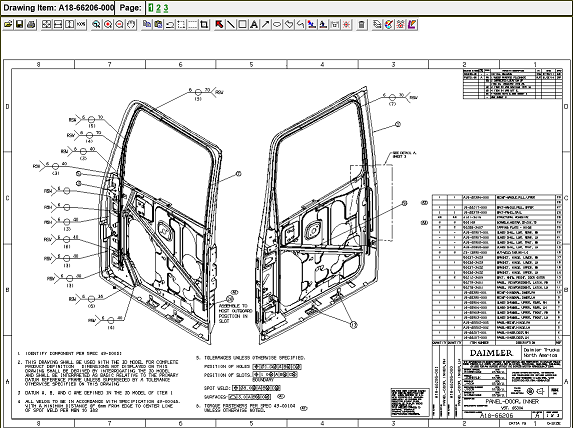
Task: Select the fit-to-window view icon
Action: (46, 24)
